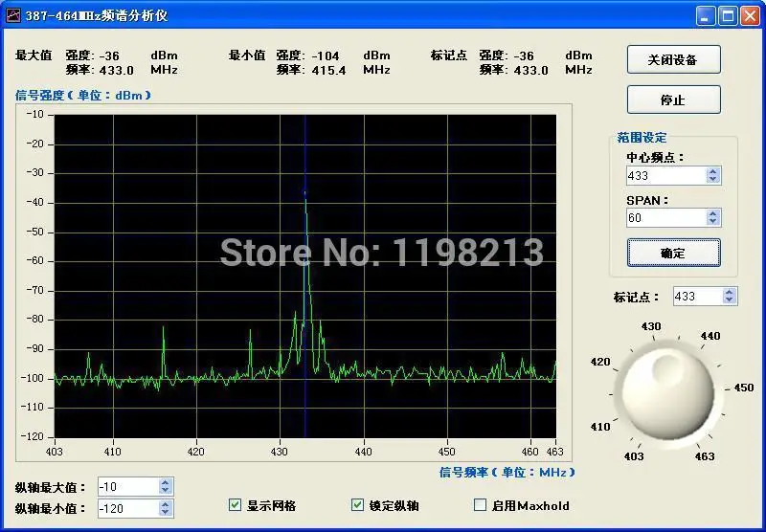
Task: Click the 标记点 readout frequency 433.0
Action: 531,70
